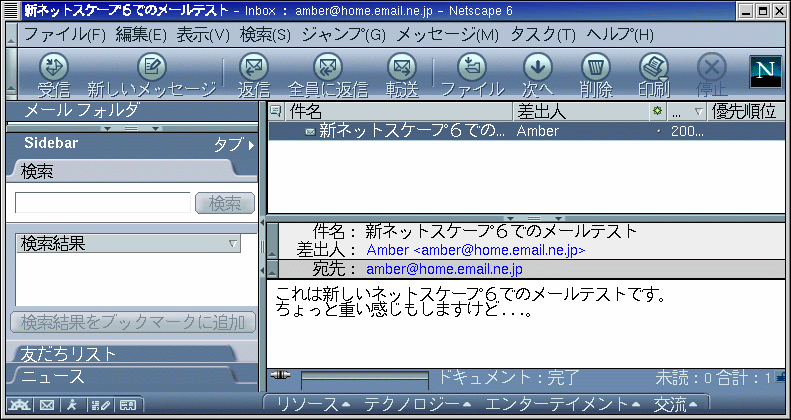
Task: Reply to all with 全員に返信 icon
Action: tap(328, 67)
